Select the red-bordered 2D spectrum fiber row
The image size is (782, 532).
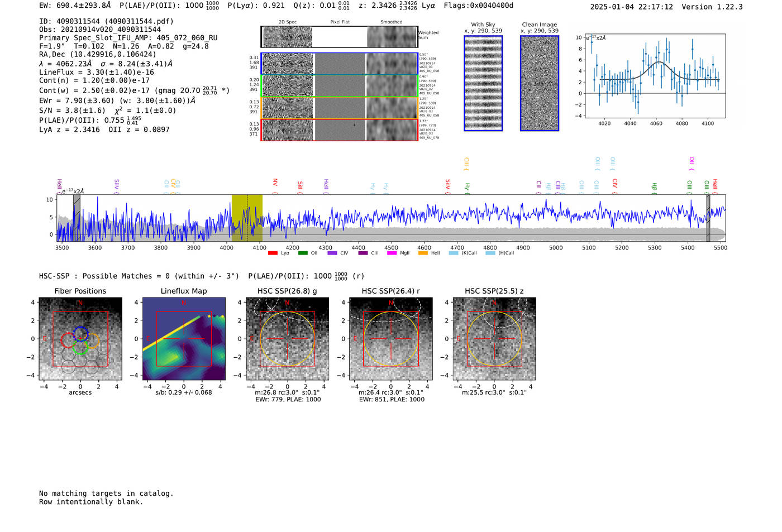(340, 130)
